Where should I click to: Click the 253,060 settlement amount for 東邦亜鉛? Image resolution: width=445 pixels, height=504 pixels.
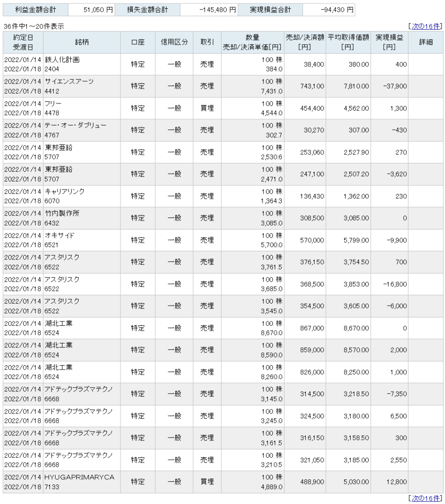click(x=312, y=153)
